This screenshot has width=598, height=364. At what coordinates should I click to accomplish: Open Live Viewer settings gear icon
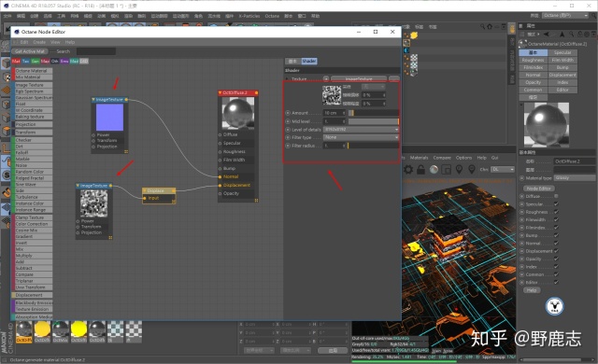[x=408, y=170]
